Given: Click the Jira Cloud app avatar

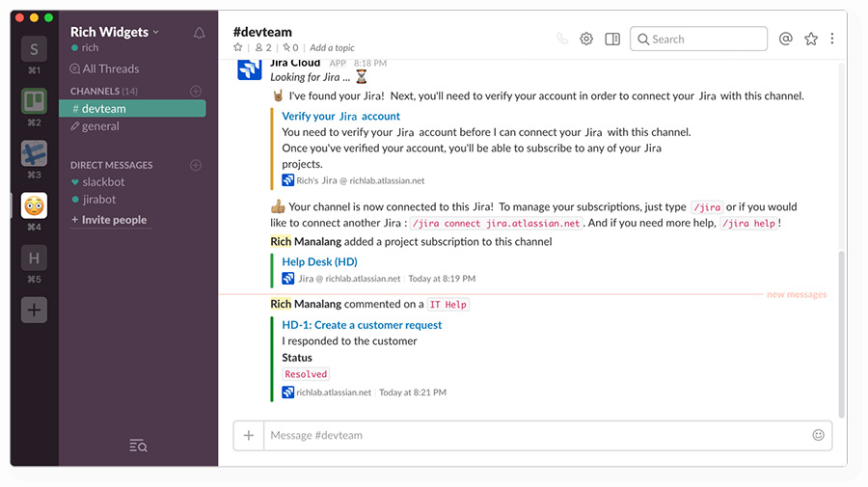Looking at the screenshot, I should [x=249, y=68].
